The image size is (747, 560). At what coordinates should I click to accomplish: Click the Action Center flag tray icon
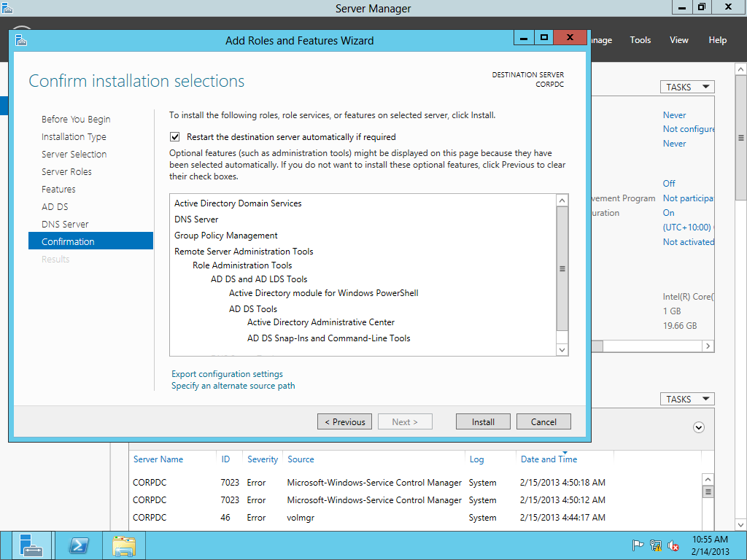pos(638,545)
